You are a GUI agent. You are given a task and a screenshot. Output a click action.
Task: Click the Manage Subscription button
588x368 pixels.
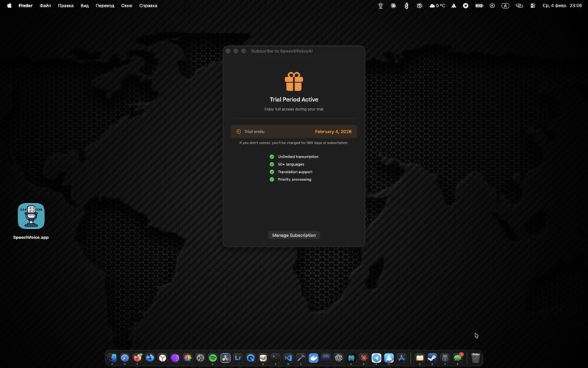pos(293,235)
